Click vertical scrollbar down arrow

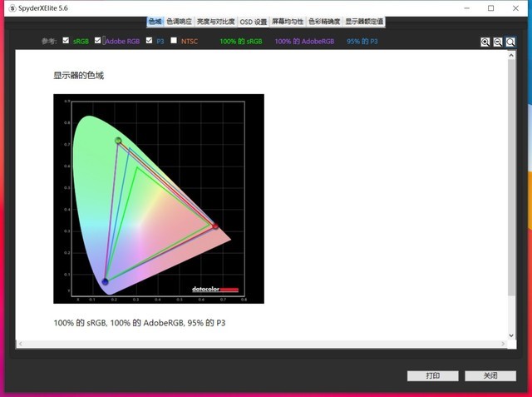(511, 335)
